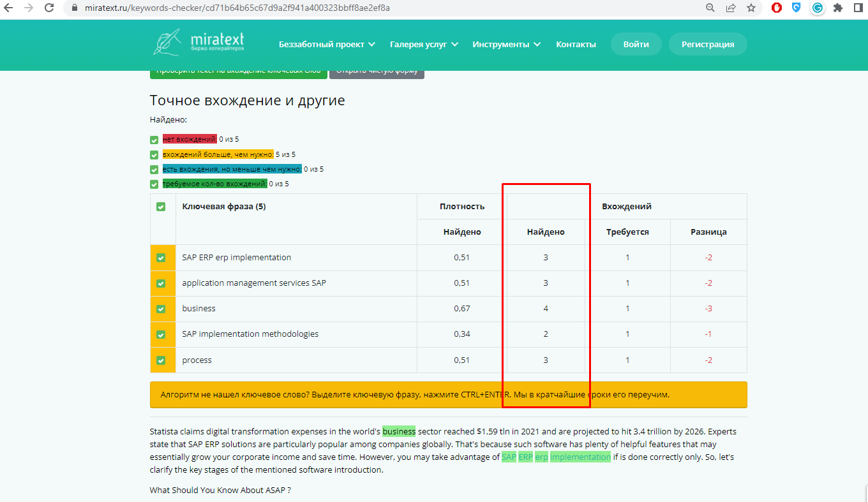The image size is (868, 502).
Task: Reload the page
Action: tap(49, 8)
